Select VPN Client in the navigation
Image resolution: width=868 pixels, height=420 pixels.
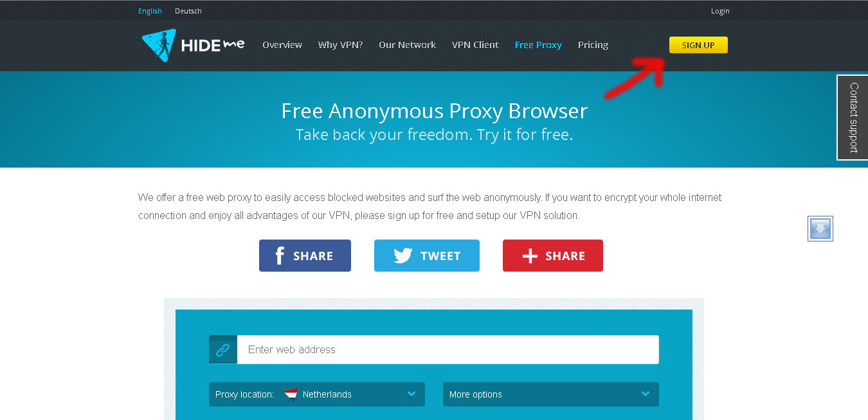475,45
